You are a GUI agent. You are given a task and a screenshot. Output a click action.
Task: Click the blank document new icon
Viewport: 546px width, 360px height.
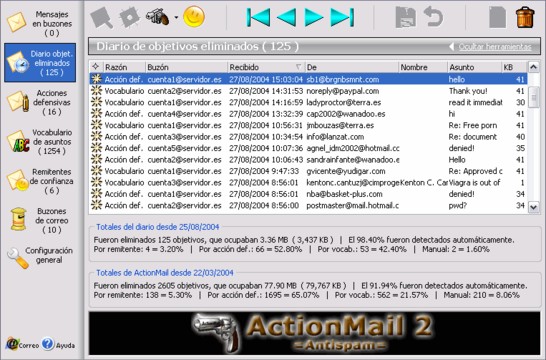point(497,17)
